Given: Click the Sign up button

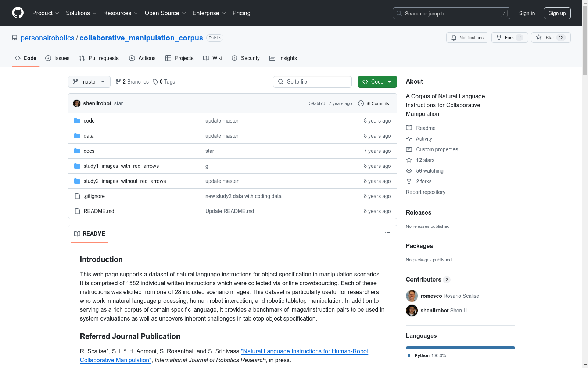Looking at the screenshot, I should point(557,13).
